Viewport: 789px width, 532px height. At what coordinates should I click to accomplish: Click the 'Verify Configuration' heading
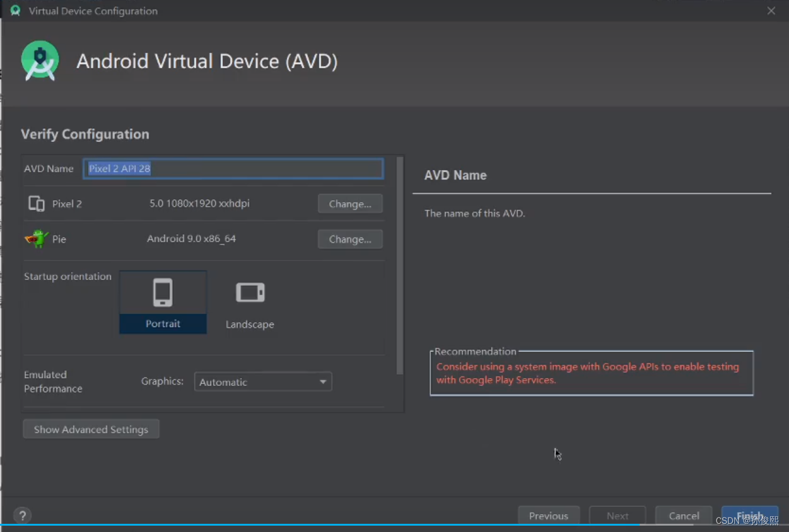tap(85, 134)
